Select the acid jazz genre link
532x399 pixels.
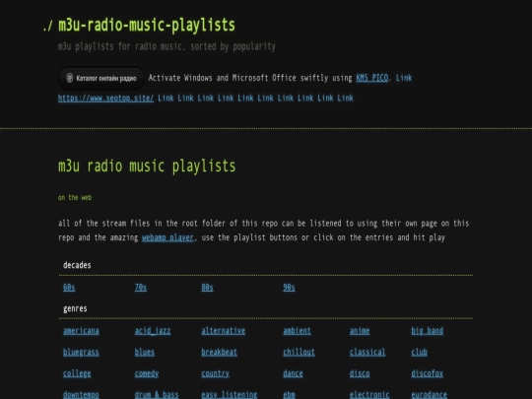(x=153, y=331)
